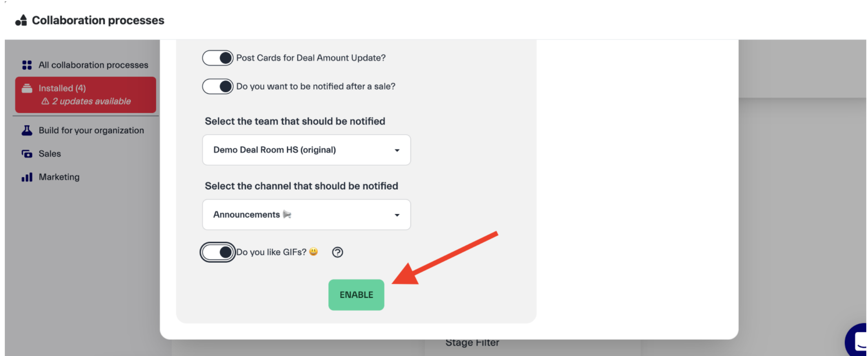Screen dimensions: 868x356
Task: Expand the Announcements channel dropdown
Action: (x=306, y=215)
